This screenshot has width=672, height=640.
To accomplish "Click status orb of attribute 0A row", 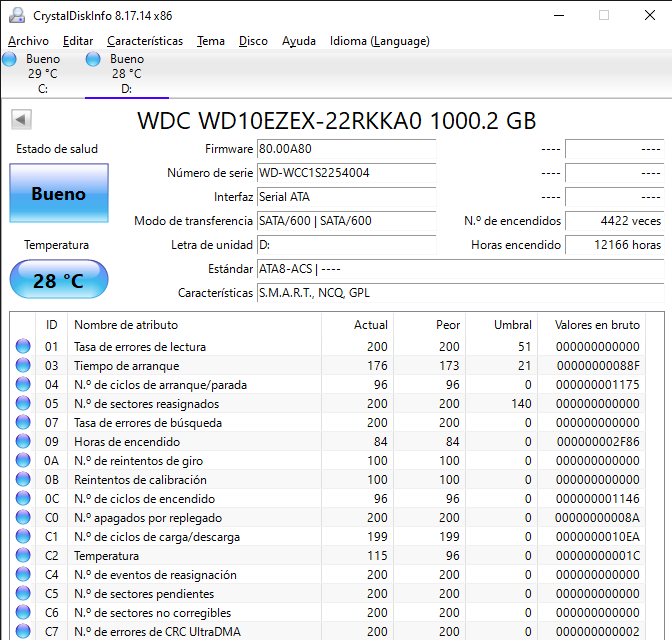I will (x=23, y=460).
